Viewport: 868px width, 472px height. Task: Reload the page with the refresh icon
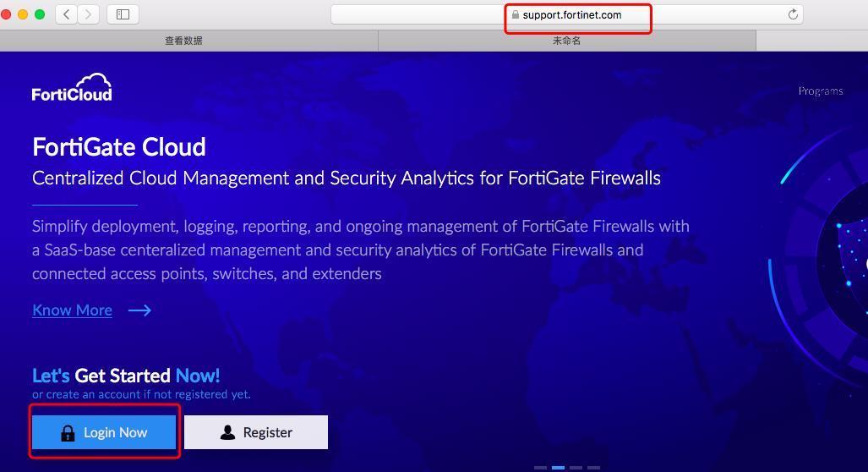(793, 14)
